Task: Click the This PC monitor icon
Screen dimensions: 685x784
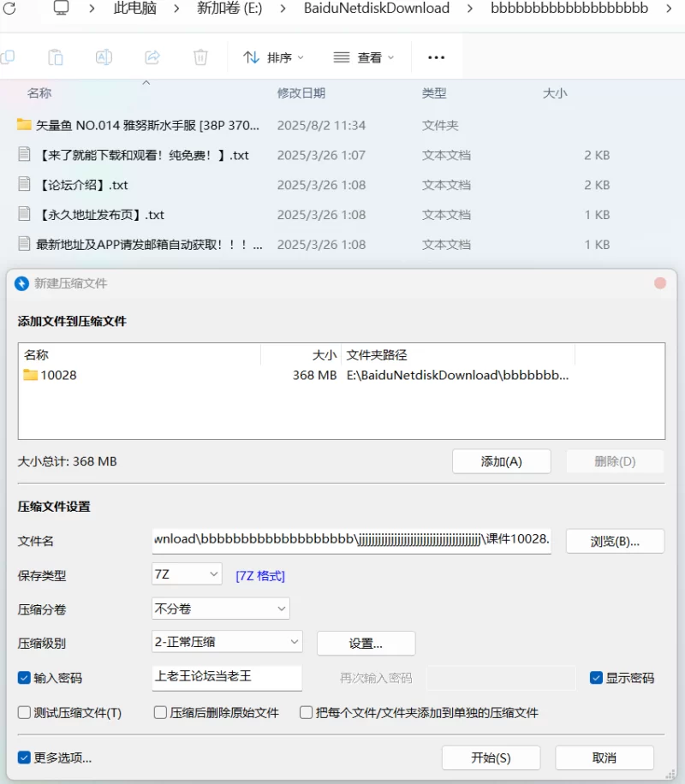Action: point(61,8)
